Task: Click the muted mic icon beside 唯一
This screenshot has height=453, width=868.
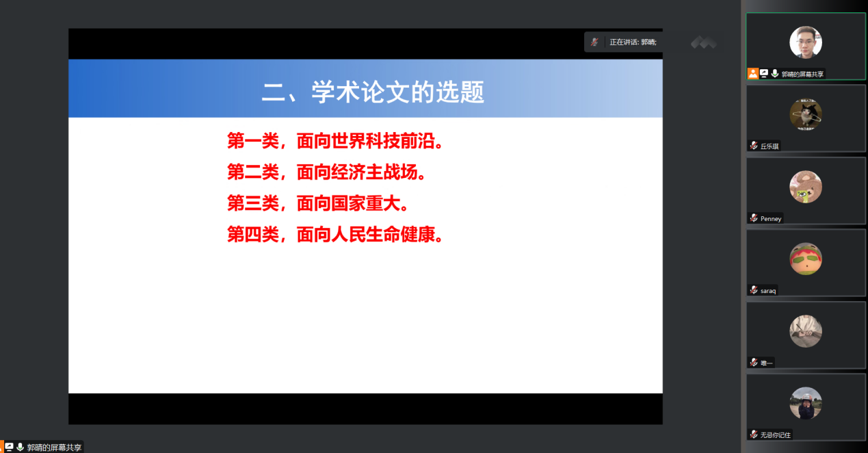Action: tap(753, 362)
